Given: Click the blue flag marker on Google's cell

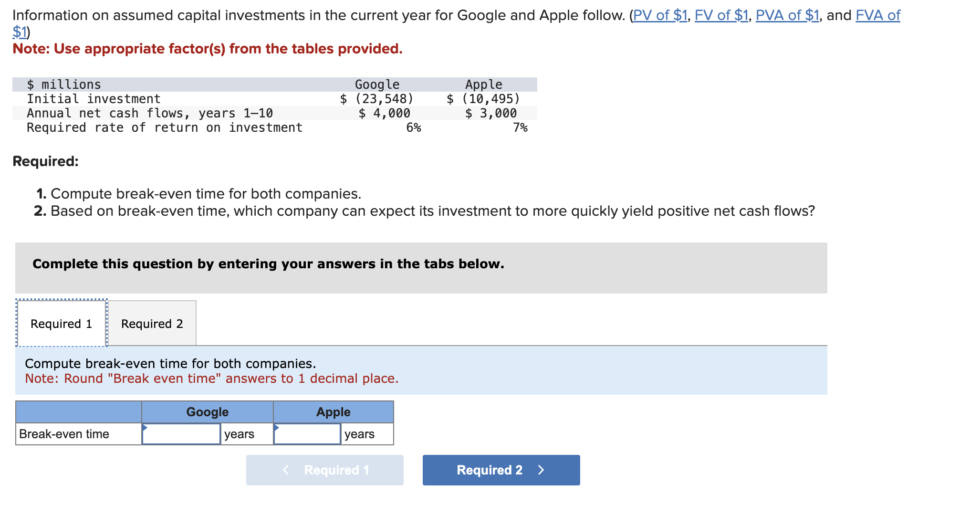Looking at the screenshot, I should (144, 428).
